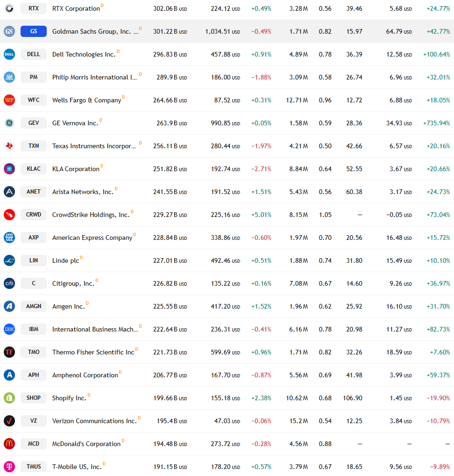Screen dimensions: 454x476
Task: Open the KLAC ticker badge
Action: coord(34,169)
